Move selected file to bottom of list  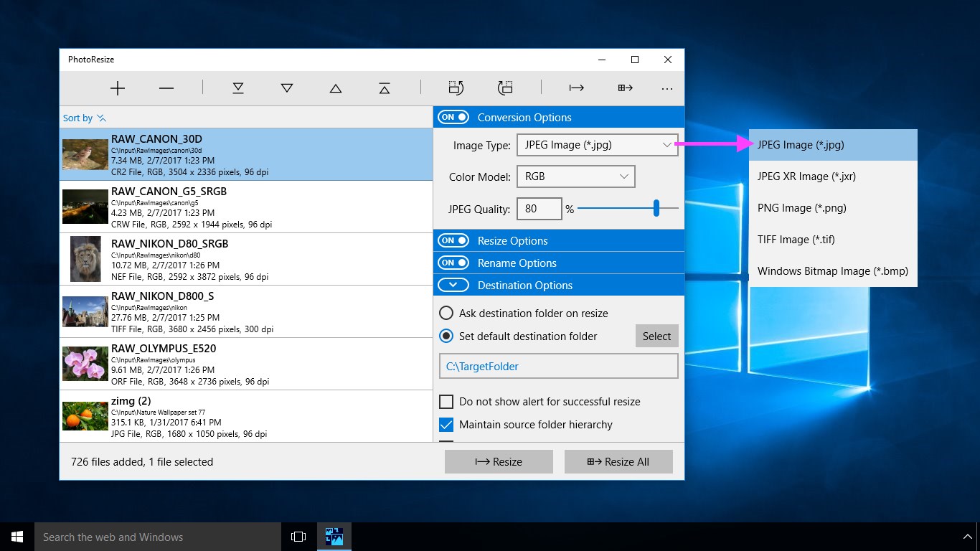tap(238, 88)
